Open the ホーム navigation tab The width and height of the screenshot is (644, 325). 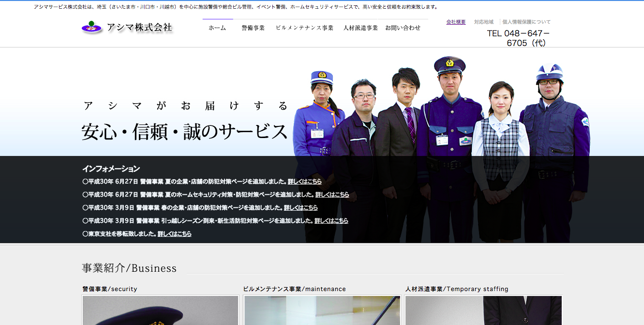(218, 28)
